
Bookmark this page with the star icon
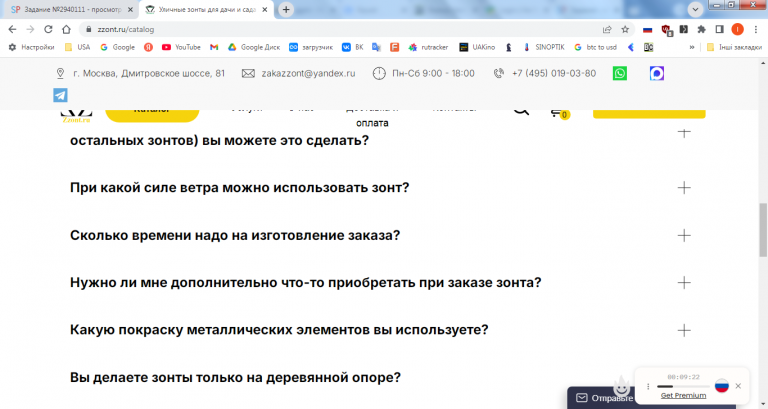coord(625,29)
